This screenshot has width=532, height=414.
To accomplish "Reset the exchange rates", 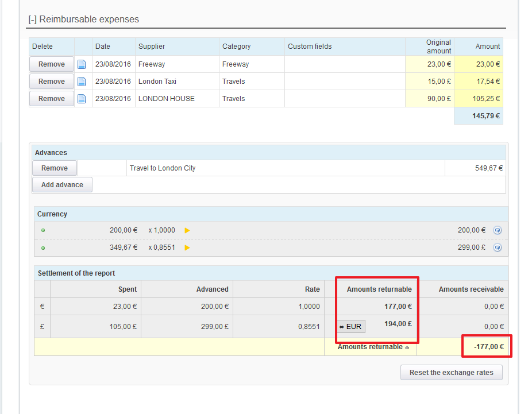I will click(451, 373).
